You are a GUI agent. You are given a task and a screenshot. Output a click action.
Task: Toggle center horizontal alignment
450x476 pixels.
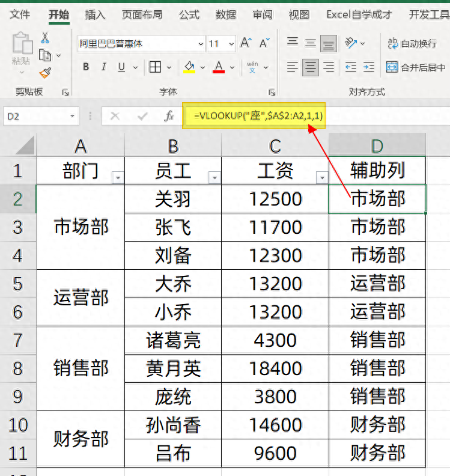click(311, 67)
